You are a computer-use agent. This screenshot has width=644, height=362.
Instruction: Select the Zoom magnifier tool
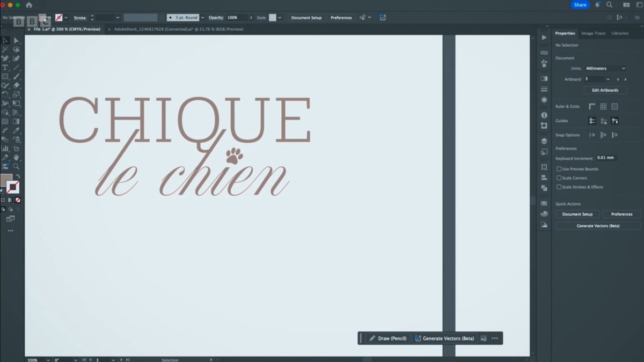coord(17,166)
